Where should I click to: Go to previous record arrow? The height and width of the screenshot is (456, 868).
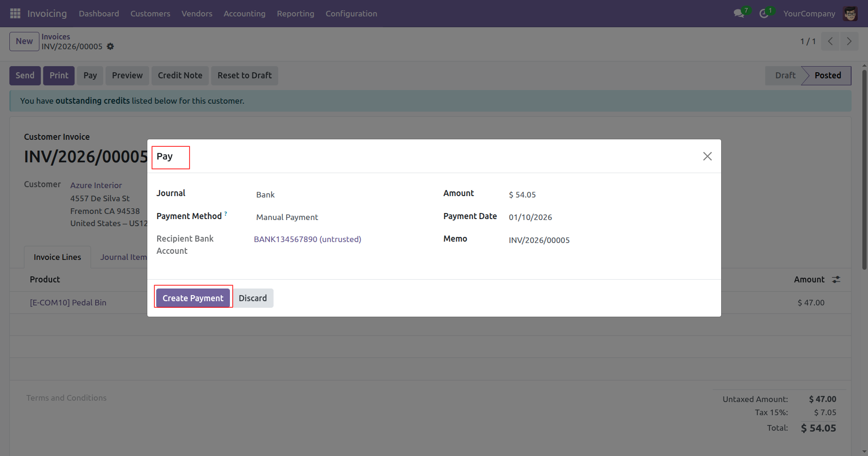coord(830,41)
